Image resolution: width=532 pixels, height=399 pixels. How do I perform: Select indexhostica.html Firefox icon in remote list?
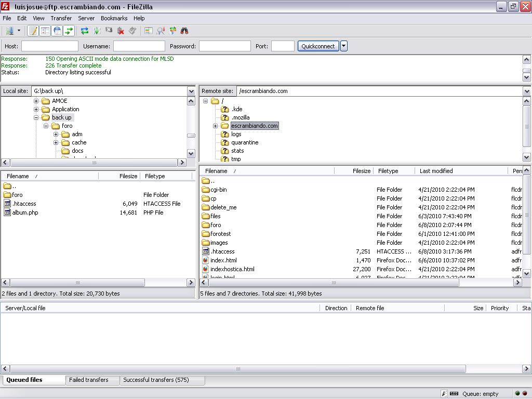[x=206, y=269]
